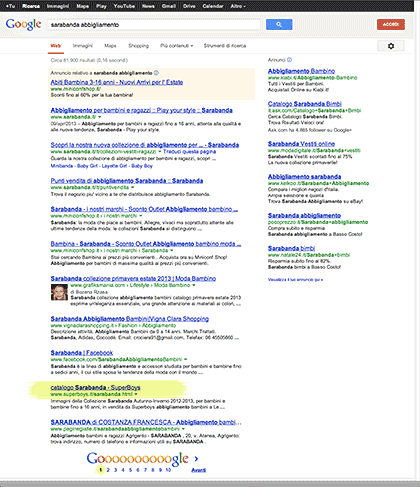
Task: Open YouTube from the top black bar
Action: [x=124, y=6]
